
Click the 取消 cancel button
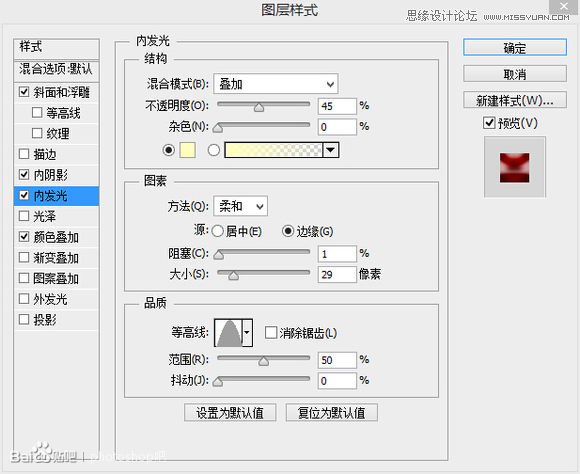(x=515, y=74)
